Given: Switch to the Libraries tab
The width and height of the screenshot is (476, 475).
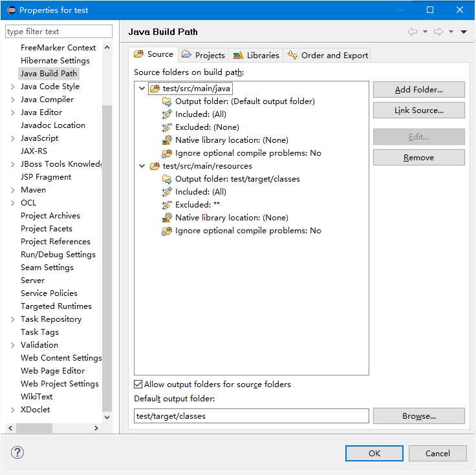Looking at the screenshot, I should tap(256, 56).
